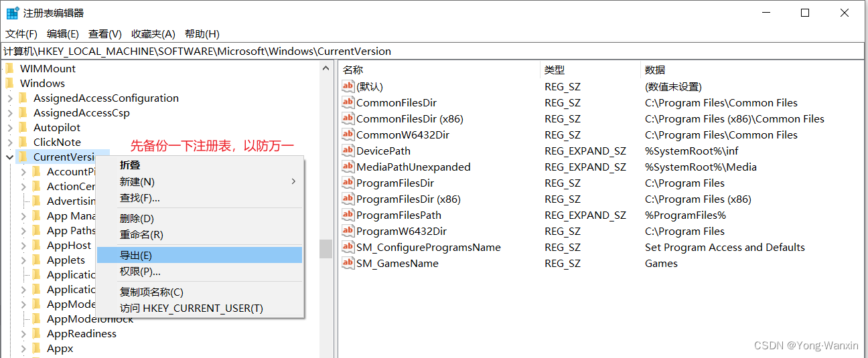
Task: Open the 帮助(H) menu
Action: 202,33
